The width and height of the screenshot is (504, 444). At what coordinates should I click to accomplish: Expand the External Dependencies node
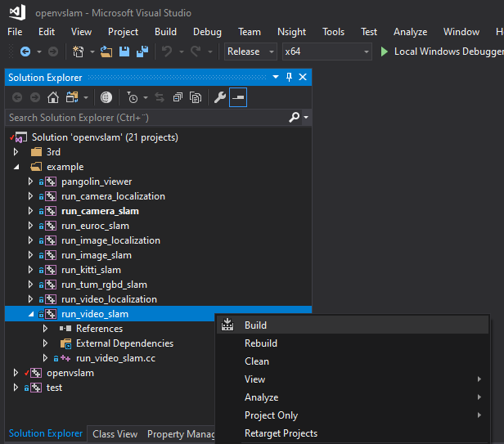45,343
